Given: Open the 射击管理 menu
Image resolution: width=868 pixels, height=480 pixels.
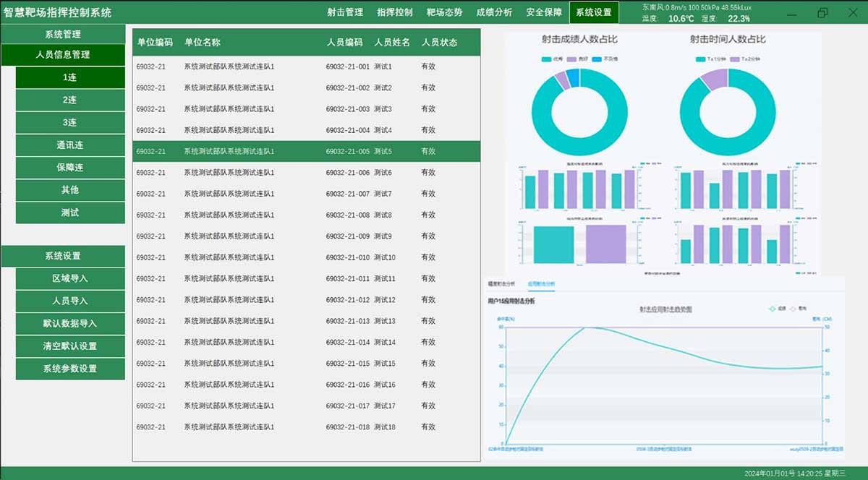Looking at the screenshot, I should 345,12.
